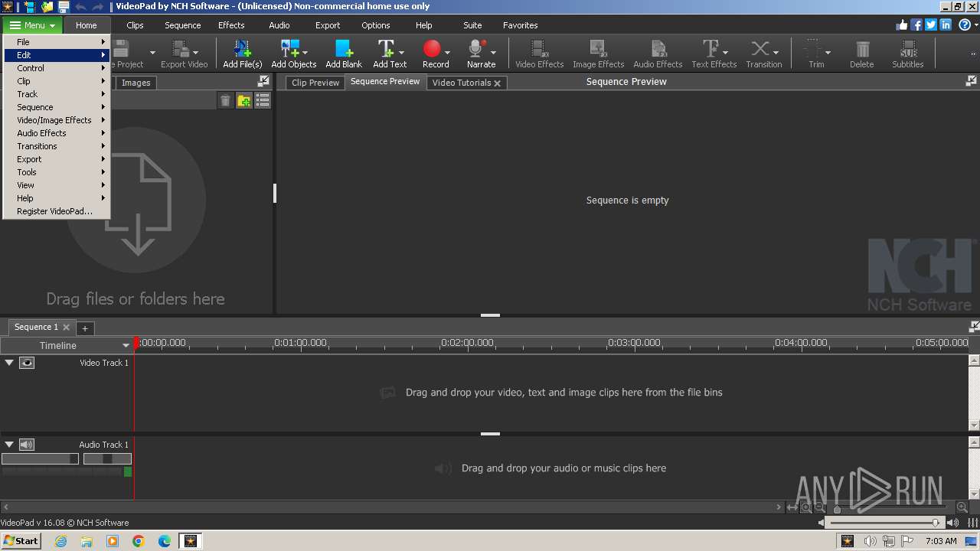Click the new folder icon in bin
This screenshot has width=980, height=551.
(244, 100)
